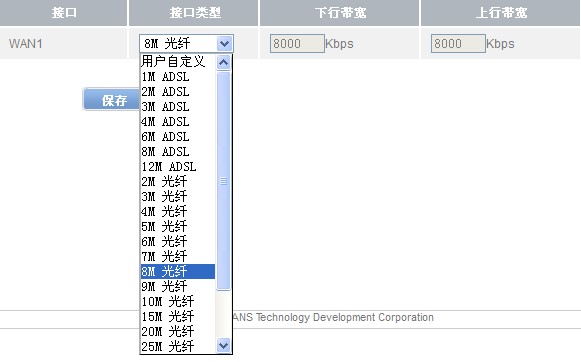The image size is (581, 362).
Task: Pick 5M 光纤 from the list
Action: (x=177, y=226)
